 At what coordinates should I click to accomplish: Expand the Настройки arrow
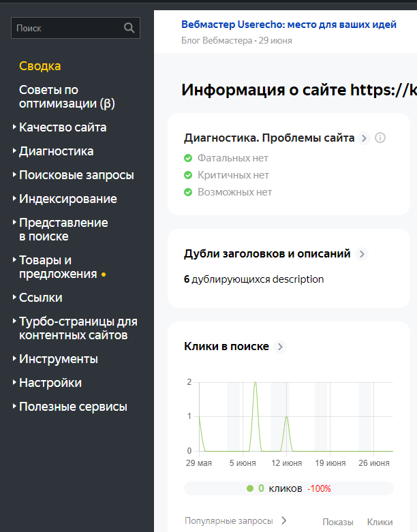[x=14, y=382]
